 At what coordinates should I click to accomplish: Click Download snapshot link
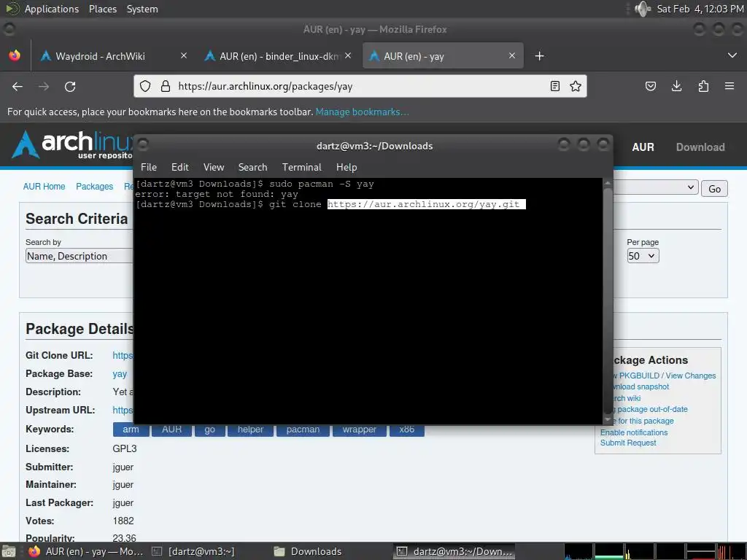tap(640, 386)
